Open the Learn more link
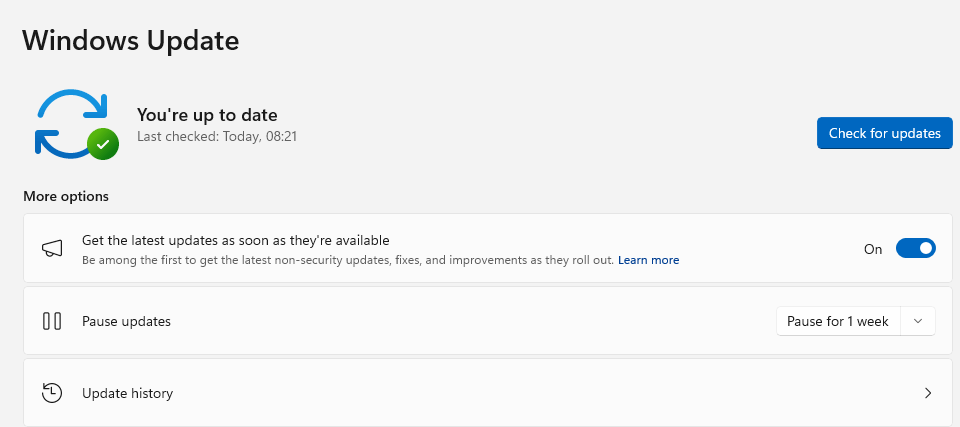This screenshot has height=427, width=960. [648, 260]
